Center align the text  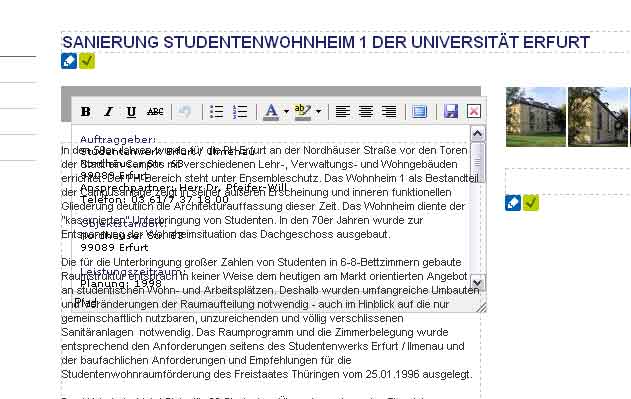366,112
